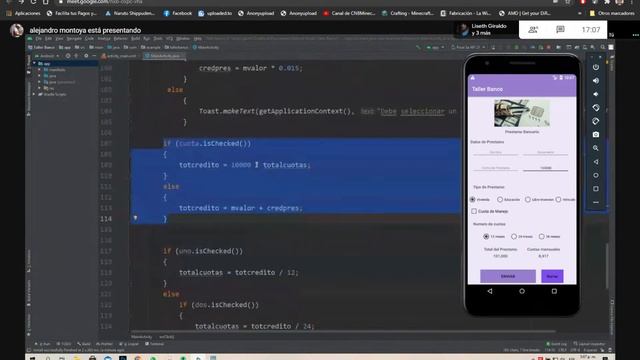The width and height of the screenshot is (640, 360).
Task: Lower emulator volume with volume down icon
Action: (x=596, y=94)
